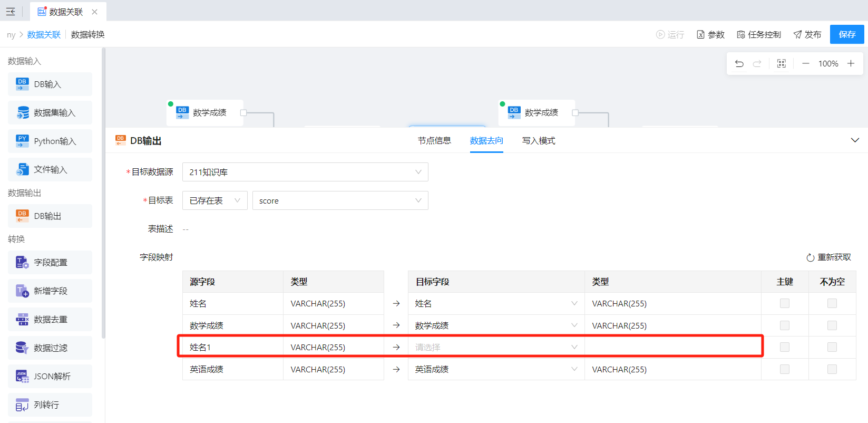
Task: Select the Python输入 node icon
Action: (x=22, y=141)
